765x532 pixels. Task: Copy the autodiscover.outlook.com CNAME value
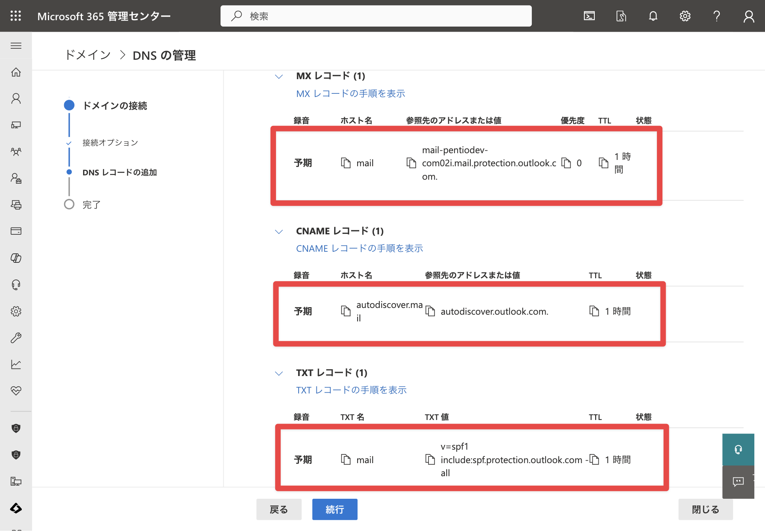(430, 312)
